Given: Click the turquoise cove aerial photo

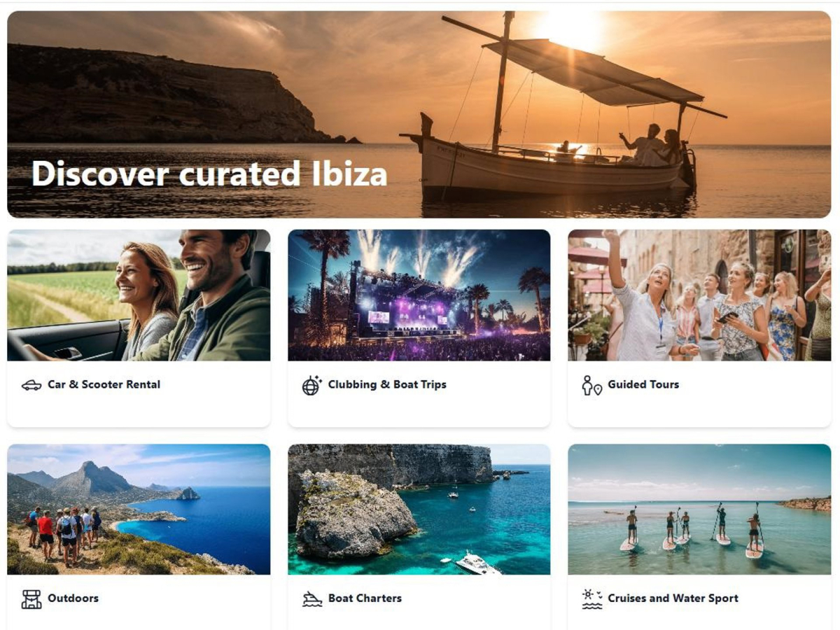Looking at the screenshot, I should 419,510.
